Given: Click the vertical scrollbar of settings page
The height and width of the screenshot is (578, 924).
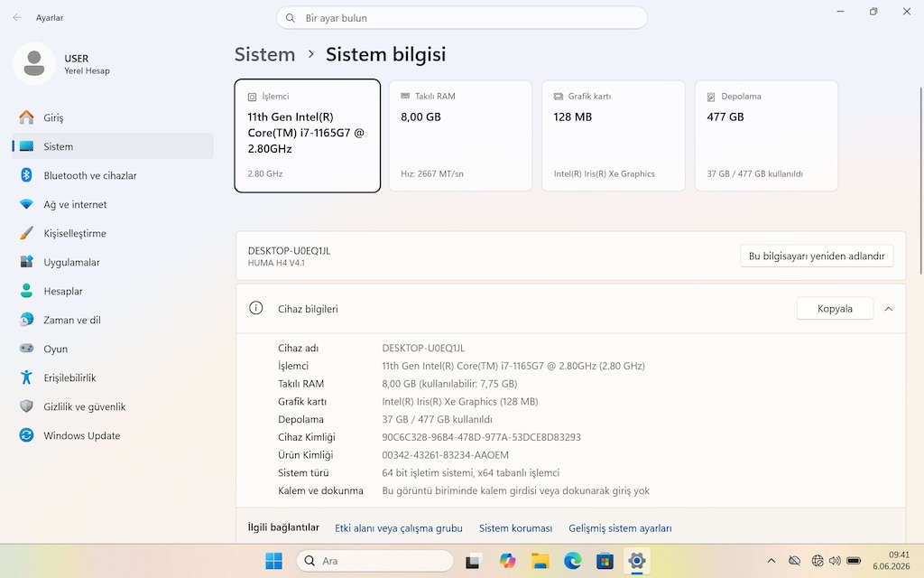Looking at the screenshot, I should pos(921,181).
